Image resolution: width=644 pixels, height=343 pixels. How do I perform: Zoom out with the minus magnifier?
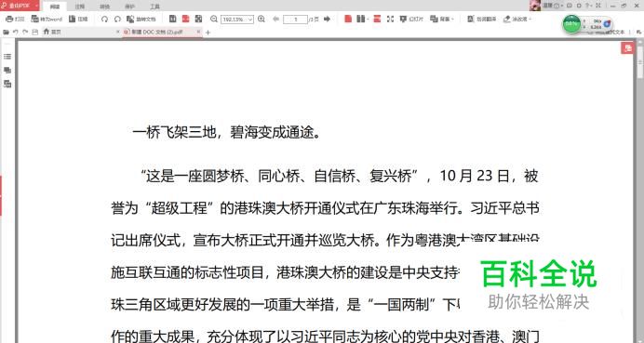[213, 19]
